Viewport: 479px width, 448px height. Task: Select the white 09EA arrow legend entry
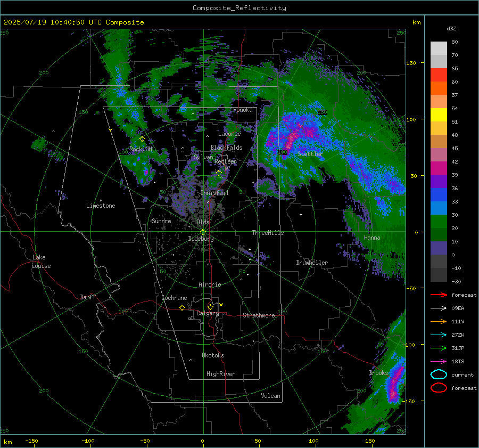click(439, 308)
